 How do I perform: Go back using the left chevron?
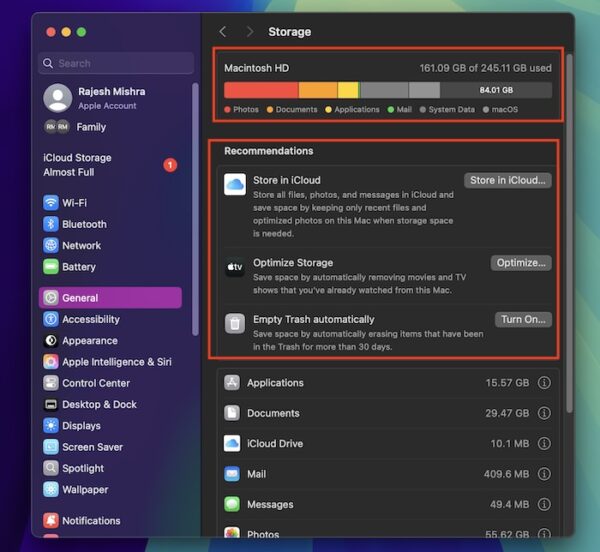click(x=223, y=32)
